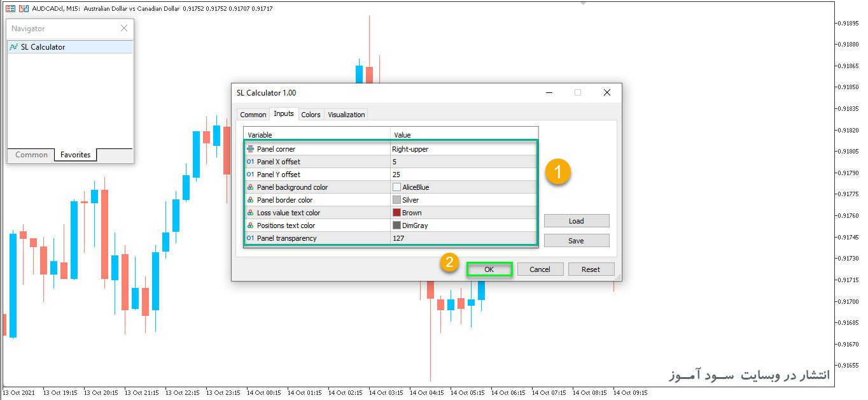Click the Loss value text color icon
Image resolution: width=868 pixels, height=400 pixels.
pyautogui.click(x=250, y=213)
